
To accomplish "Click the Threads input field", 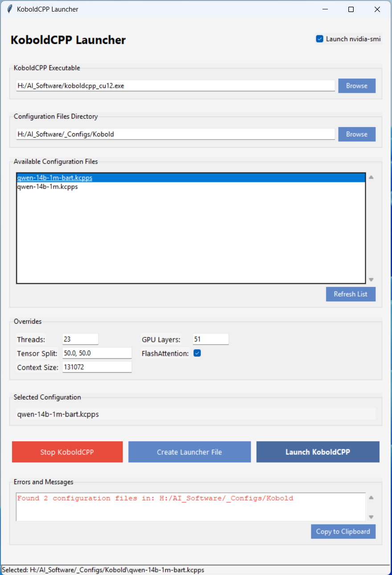I will 80,339.
